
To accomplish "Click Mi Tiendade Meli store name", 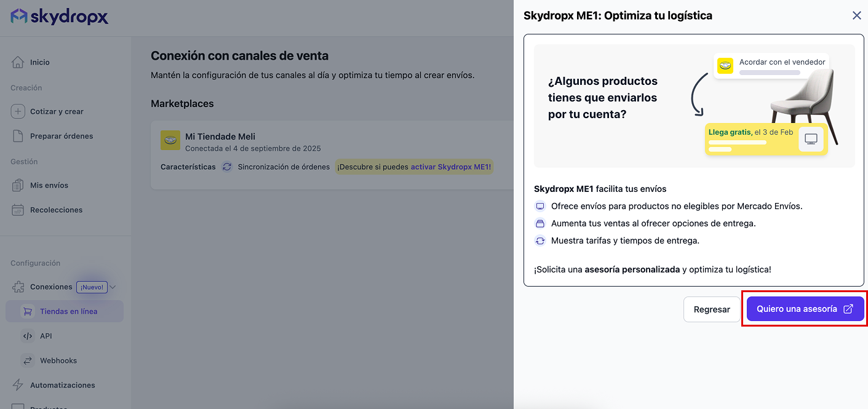I will pyautogui.click(x=220, y=137).
